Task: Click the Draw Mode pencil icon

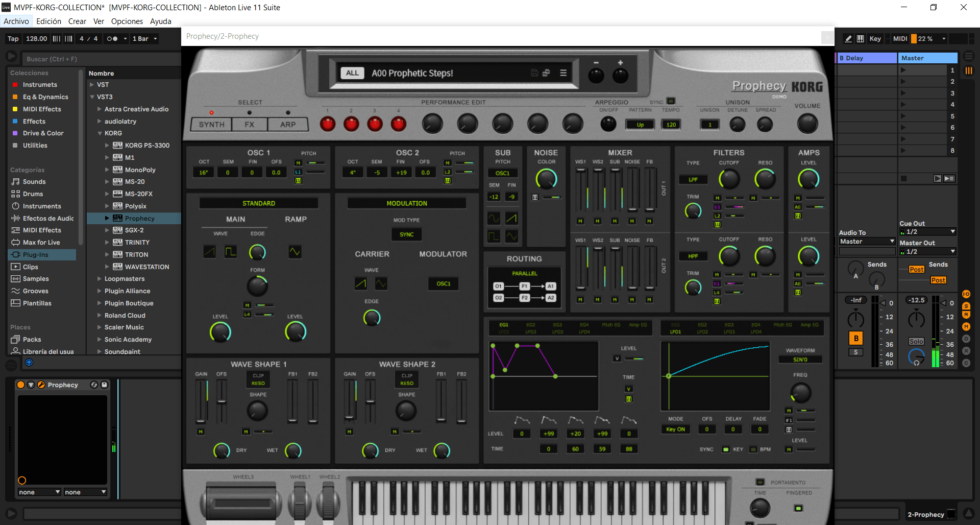Action: (848, 38)
